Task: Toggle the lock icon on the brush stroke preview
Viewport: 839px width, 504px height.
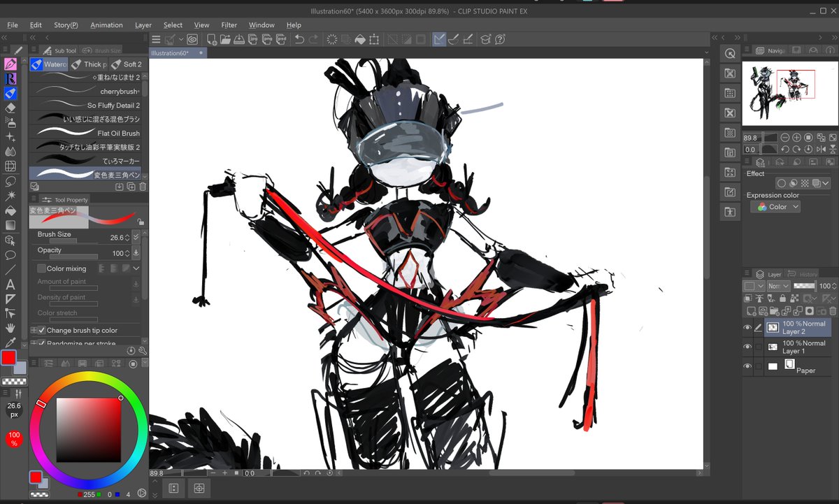Action: (141, 222)
